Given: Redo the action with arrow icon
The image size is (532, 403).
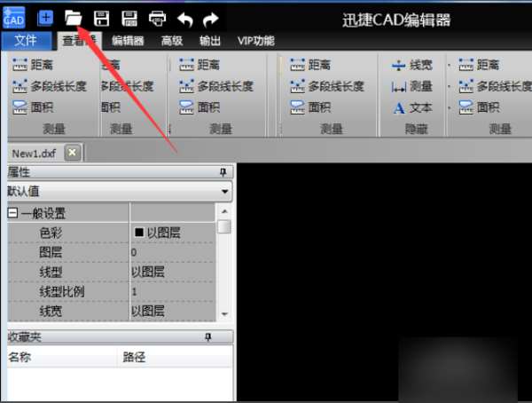Looking at the screenshot, I should click(211, 20).
